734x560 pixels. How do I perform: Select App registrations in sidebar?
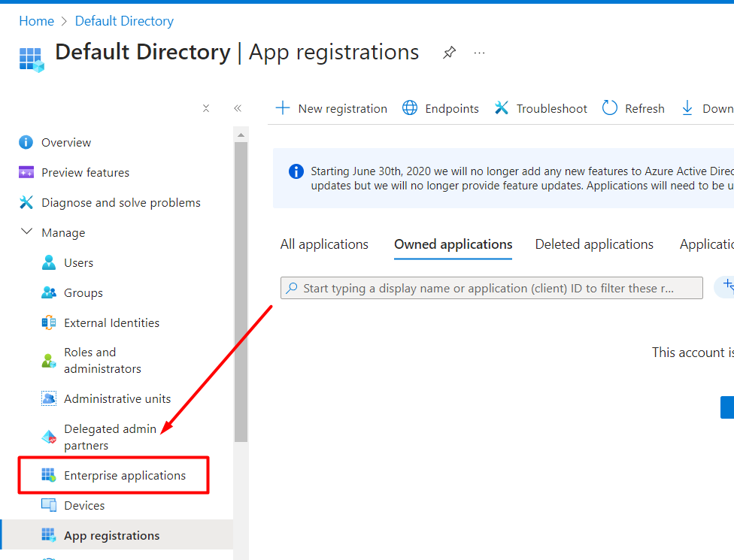[x=111, y=535]
